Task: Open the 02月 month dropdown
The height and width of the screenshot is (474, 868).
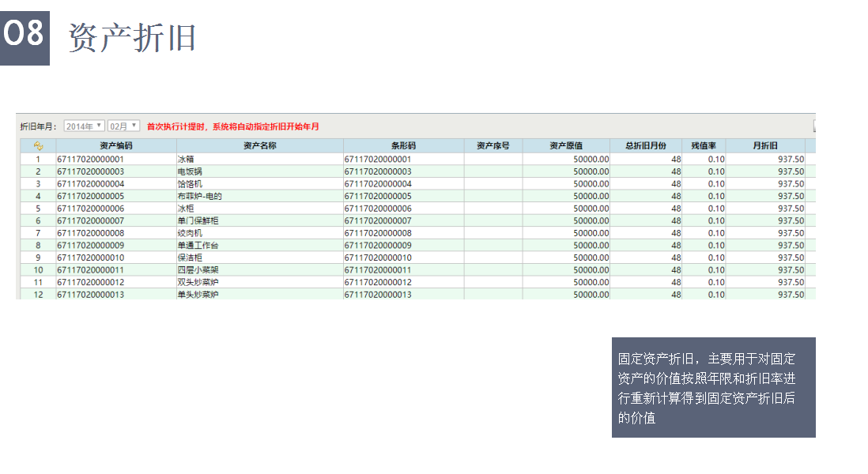Action: coord(123,126)
